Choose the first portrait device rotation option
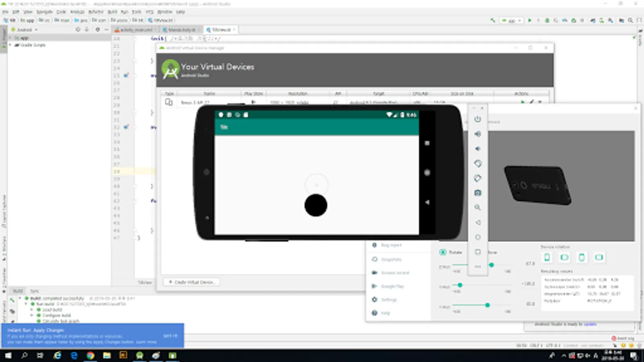 pyautogui.click(x=547, y=257)
